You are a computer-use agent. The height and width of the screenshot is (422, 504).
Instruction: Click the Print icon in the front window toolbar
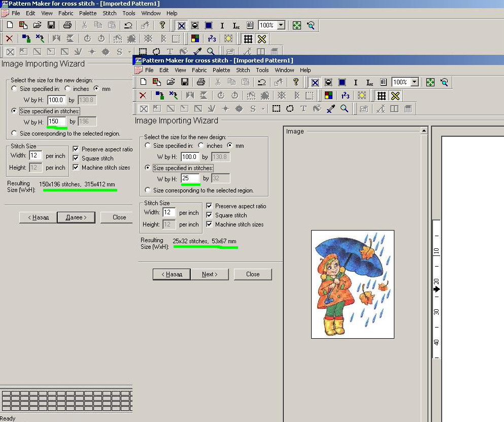(x=201, y=82)
